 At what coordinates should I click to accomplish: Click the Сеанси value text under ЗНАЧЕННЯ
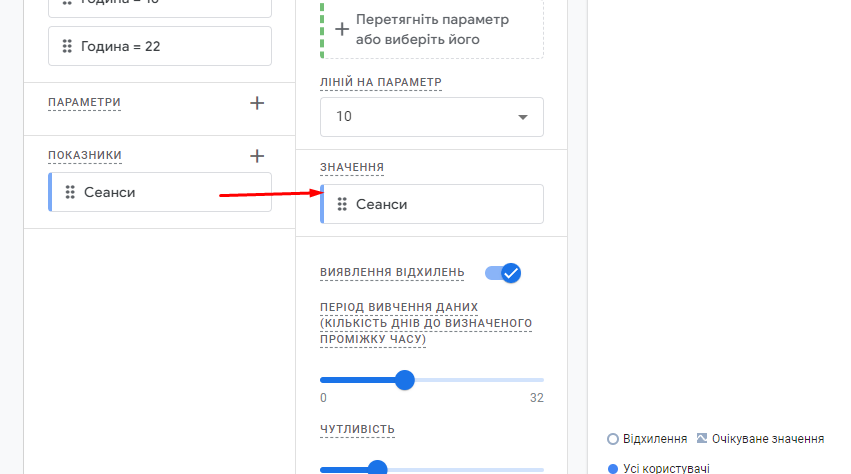382,204
